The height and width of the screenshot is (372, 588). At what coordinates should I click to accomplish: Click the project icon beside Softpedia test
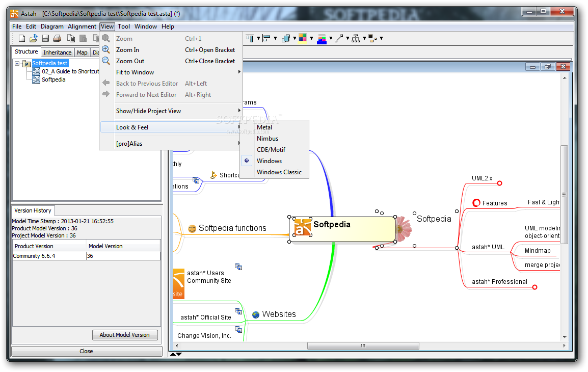tap(26, 64)
